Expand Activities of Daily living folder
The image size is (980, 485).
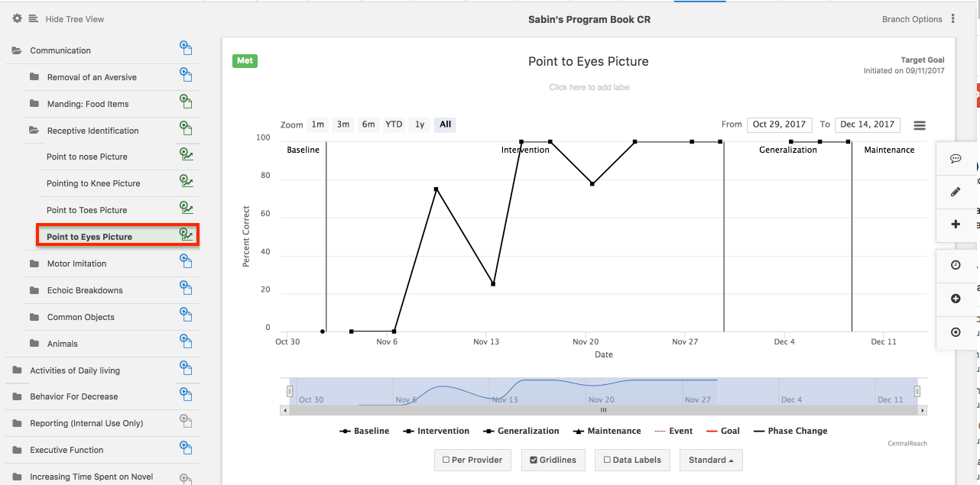coord(17,370)
